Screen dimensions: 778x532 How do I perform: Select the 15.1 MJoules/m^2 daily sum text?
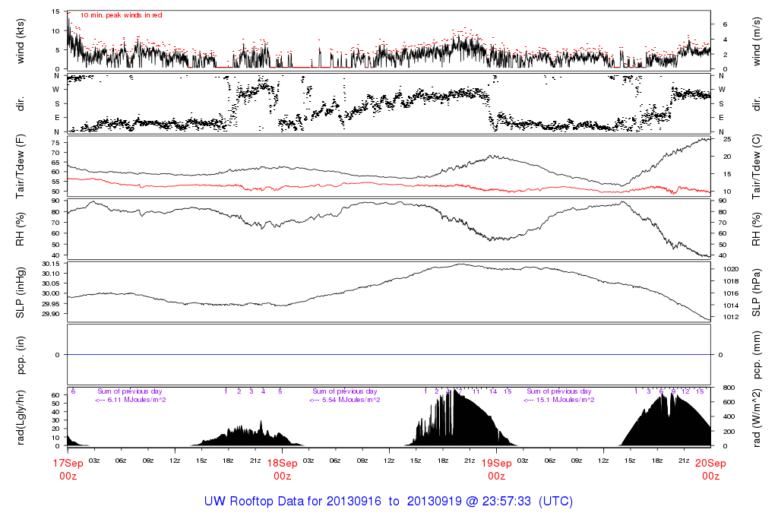click(559, 400)
